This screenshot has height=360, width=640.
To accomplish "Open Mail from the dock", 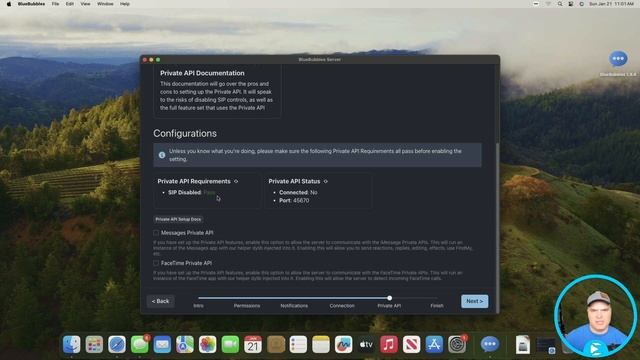I will pos(162,344).
